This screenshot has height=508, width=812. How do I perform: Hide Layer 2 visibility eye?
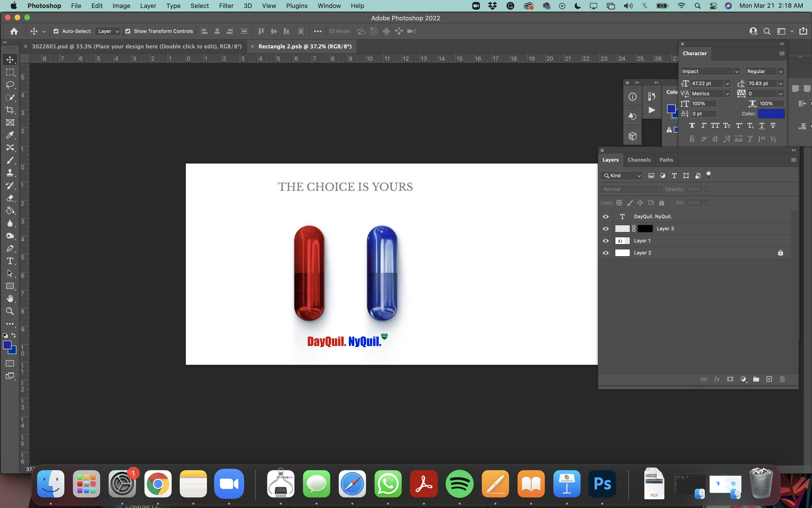coord(606,253)
